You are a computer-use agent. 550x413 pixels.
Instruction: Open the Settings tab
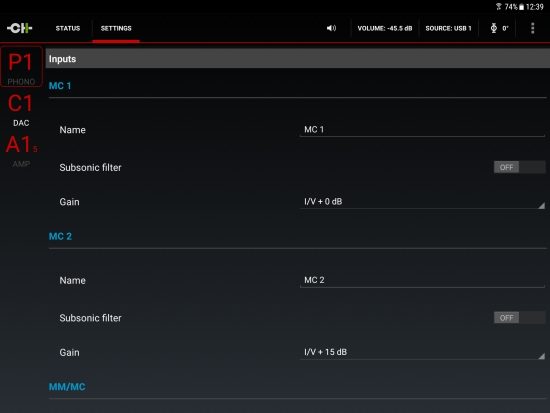pyautogui.click(x=116, y=28)
